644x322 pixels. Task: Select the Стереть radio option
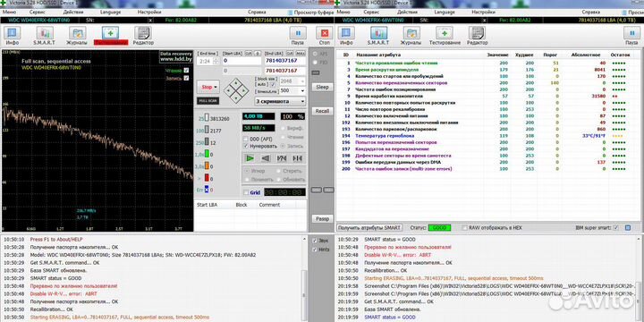coord(279,171)
